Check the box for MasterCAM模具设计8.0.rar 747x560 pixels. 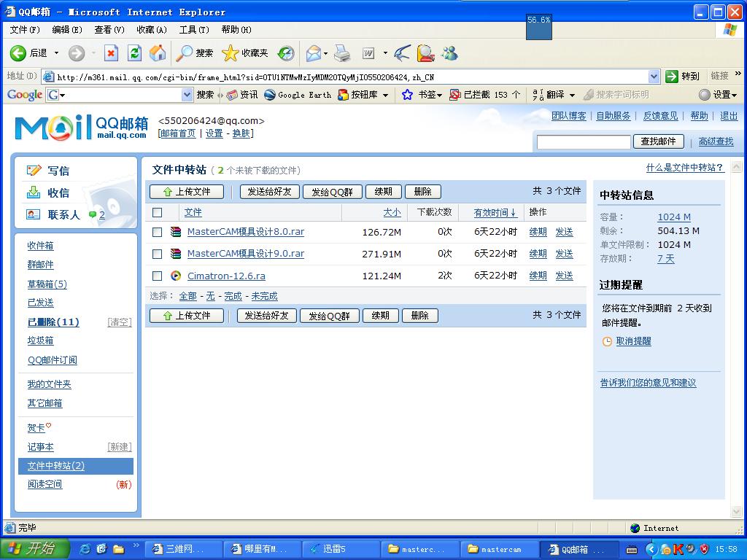pyautogui.click(x=158, y=232)
